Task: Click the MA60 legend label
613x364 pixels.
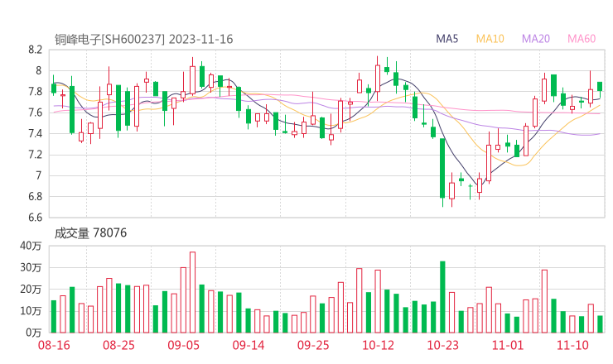Action: 581,39
